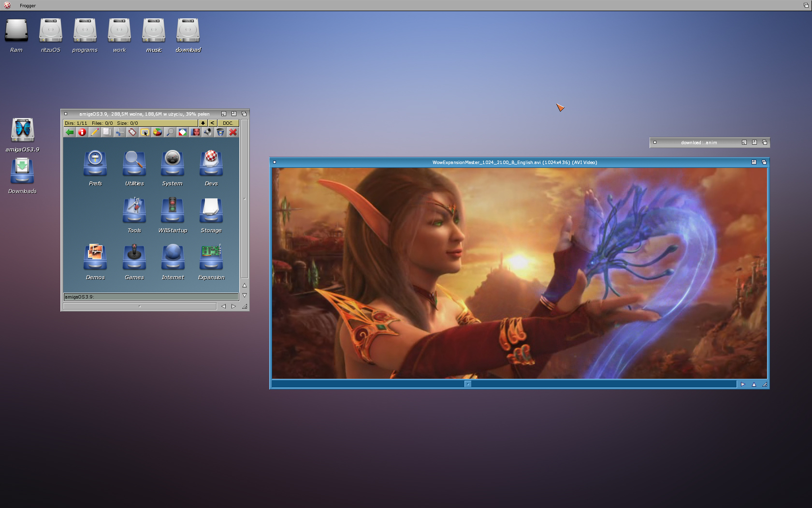Click the boing ball icon in top bar

click(7, 6)
